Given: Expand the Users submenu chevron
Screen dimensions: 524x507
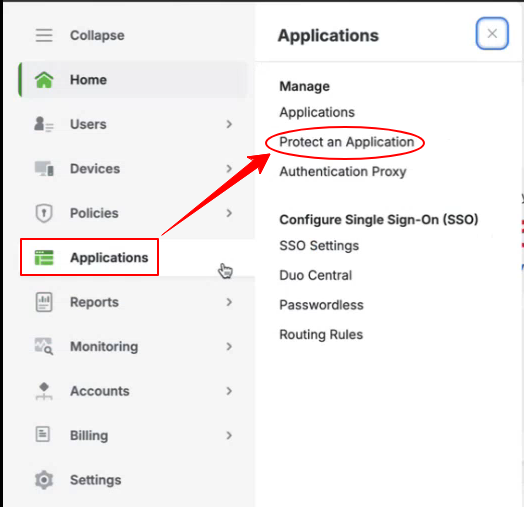Looking at the screenshot, I should (229, 124).
